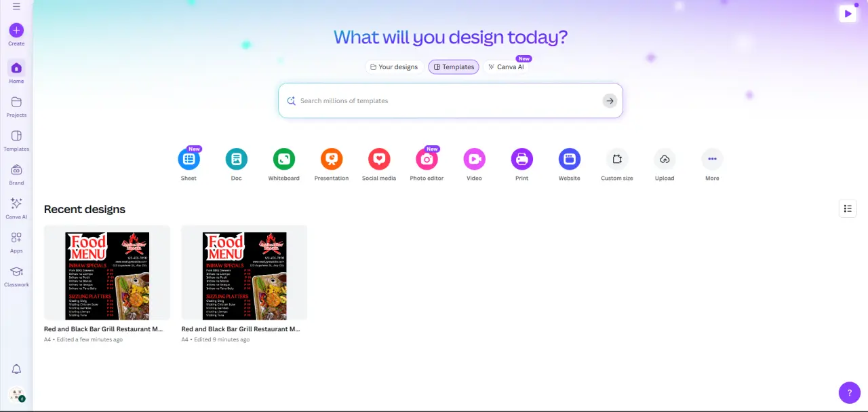This screenshot has width=868, height=412.
Task: Create a Social media design
Action: point(379,164)
